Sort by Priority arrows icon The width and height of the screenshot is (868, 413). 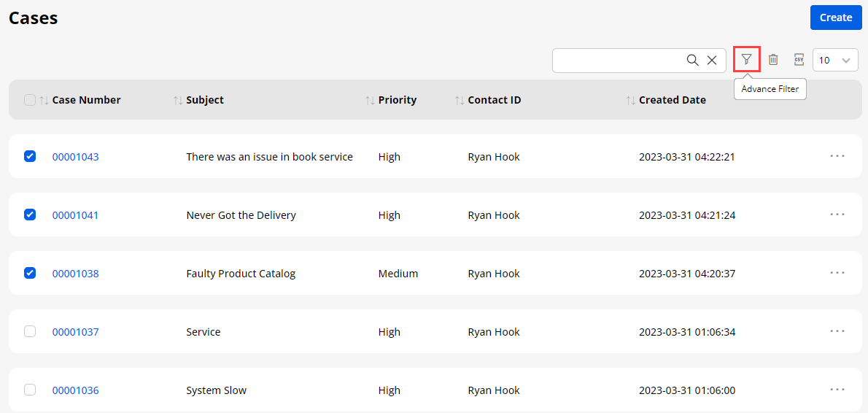370,100
